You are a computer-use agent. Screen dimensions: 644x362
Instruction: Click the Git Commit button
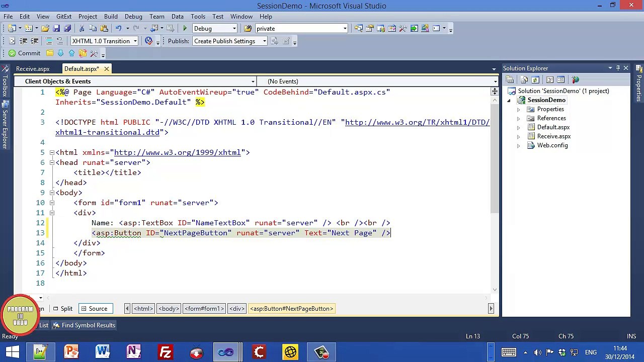[x=24, y=53]
